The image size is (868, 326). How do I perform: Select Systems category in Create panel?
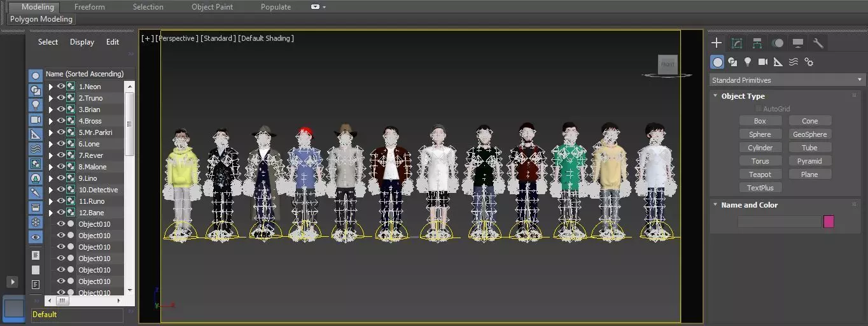[x=809, y=62]
